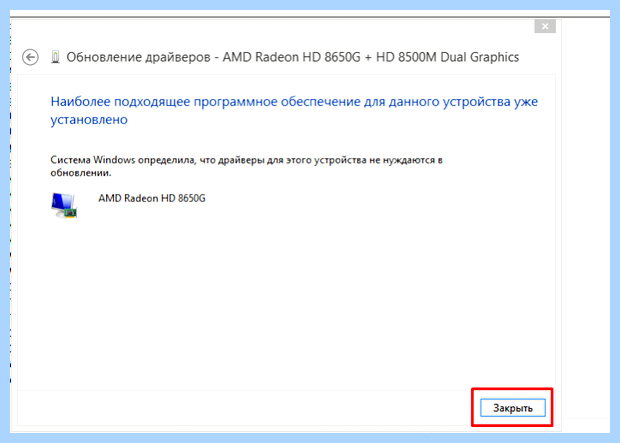Click the Закрыть button
Screen dimensions: 620x443
pyautogui.click(x=512, y=408)
